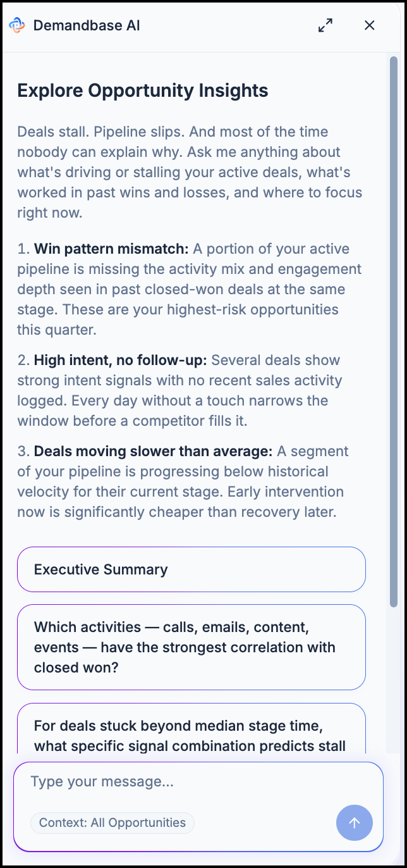Click the Demandbase AI title text
407x868 pixels.
(x=87, y=25)
